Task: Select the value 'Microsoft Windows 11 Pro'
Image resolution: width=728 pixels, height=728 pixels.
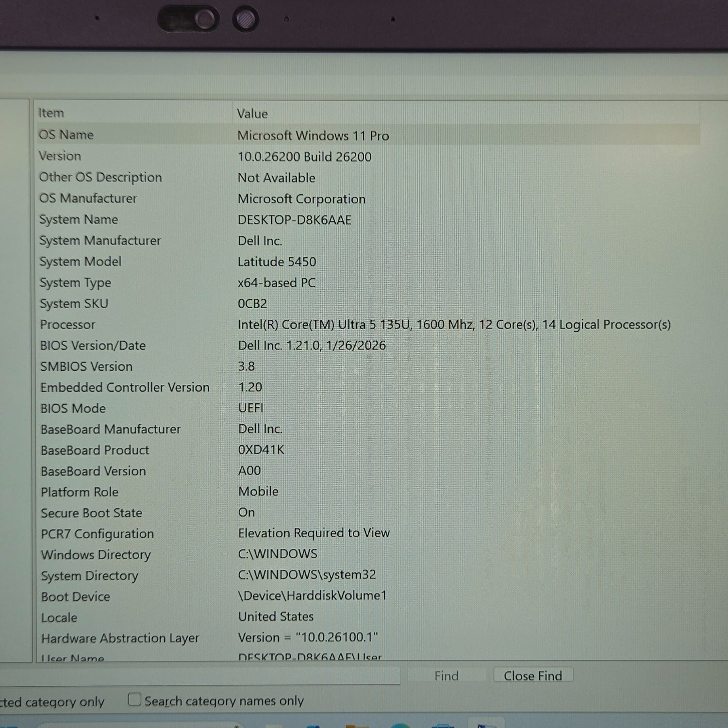Action: pyautogui.click(x=313, y=135)
